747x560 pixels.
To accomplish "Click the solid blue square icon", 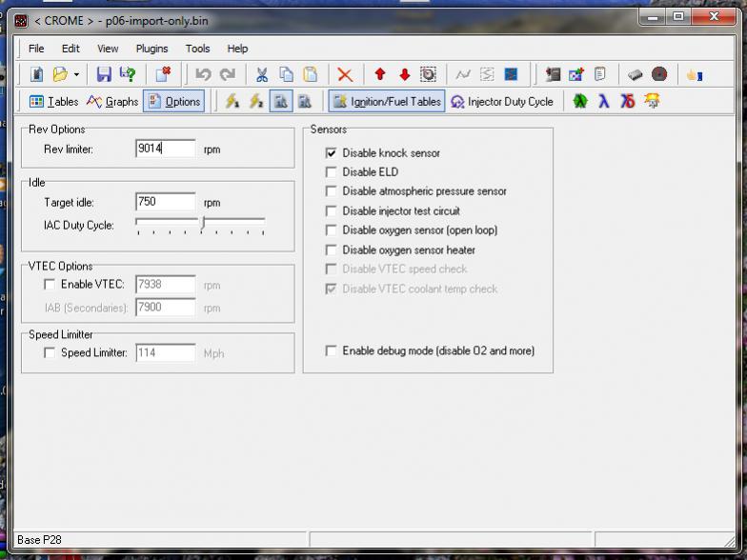I will pyautogui.click(x=511, y=74).
